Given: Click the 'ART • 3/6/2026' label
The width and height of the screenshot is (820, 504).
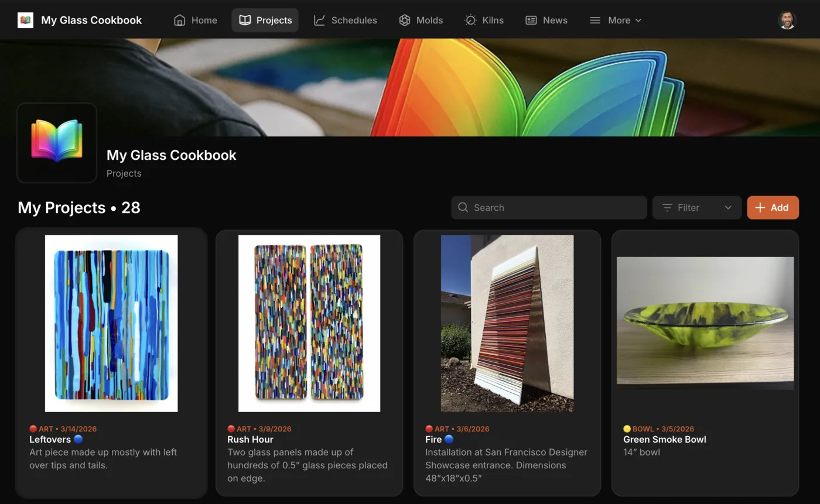Looking at the screenshot, I should click(462, 428).
